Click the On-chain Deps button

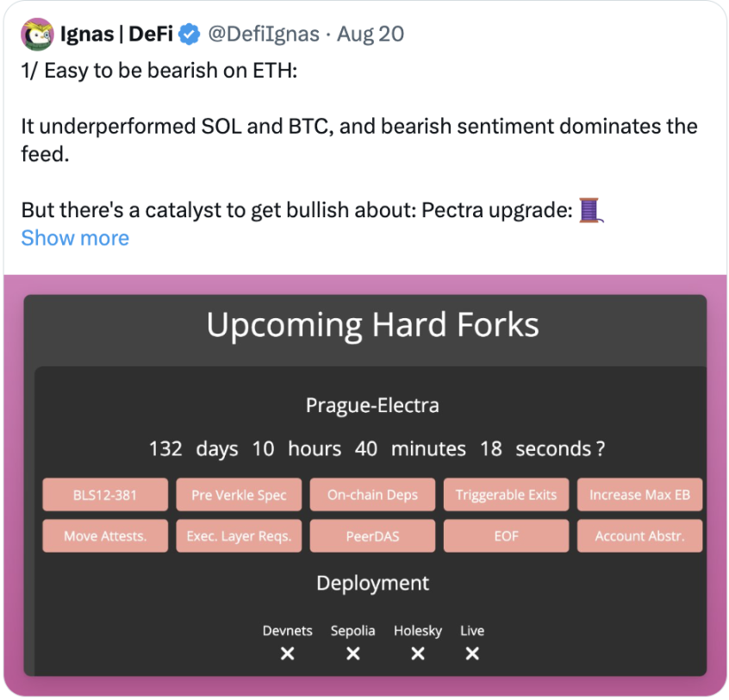[372, 495]
